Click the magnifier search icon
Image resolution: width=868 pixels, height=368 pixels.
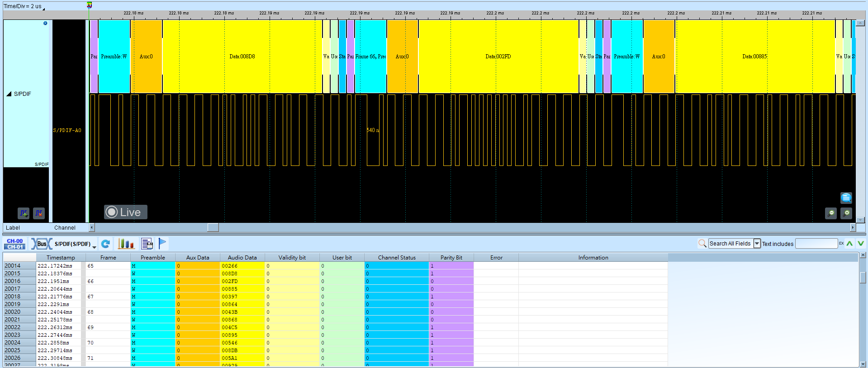pyautogui.click(x=702, y=243)
